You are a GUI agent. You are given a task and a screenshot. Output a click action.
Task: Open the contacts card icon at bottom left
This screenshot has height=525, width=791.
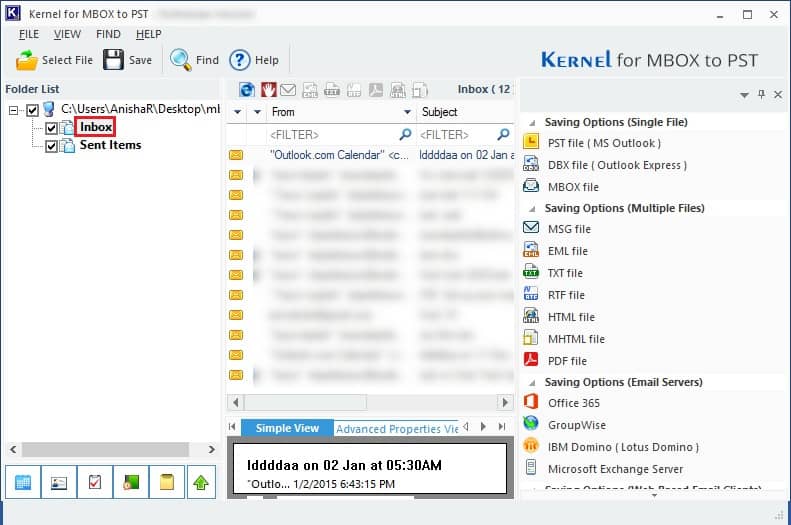click(x=59, y=482)
